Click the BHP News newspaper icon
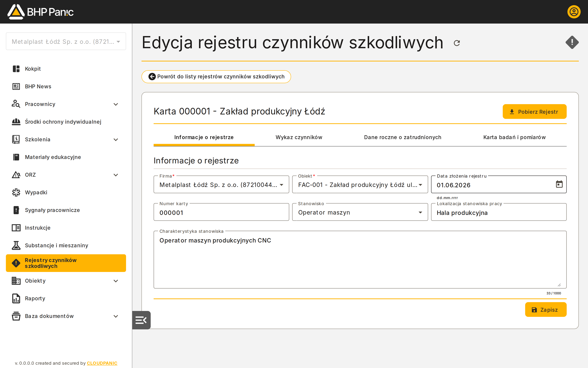Screen dimensions: 588x368 pos(16,86)
